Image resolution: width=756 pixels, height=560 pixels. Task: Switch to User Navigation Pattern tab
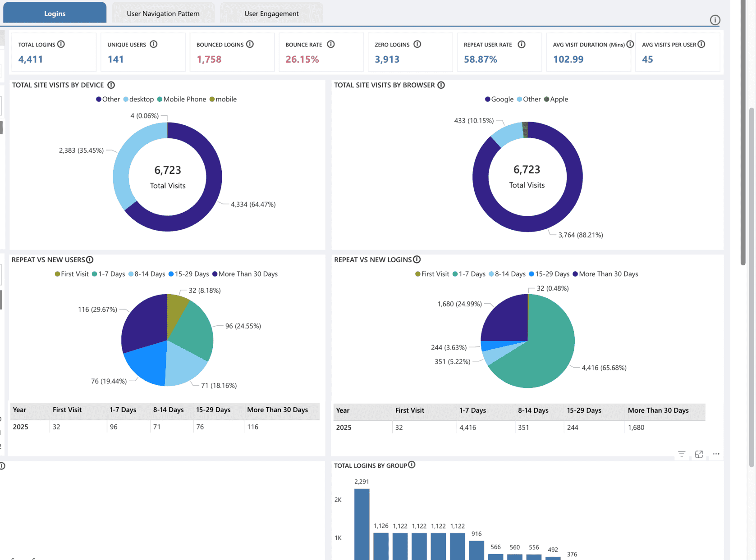(163, 14)
